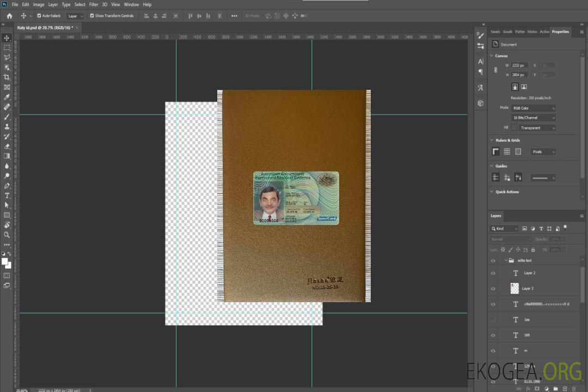Open the 3D panel cube icon
Viewport: 588px width, 392px height.
click(481, 103)
